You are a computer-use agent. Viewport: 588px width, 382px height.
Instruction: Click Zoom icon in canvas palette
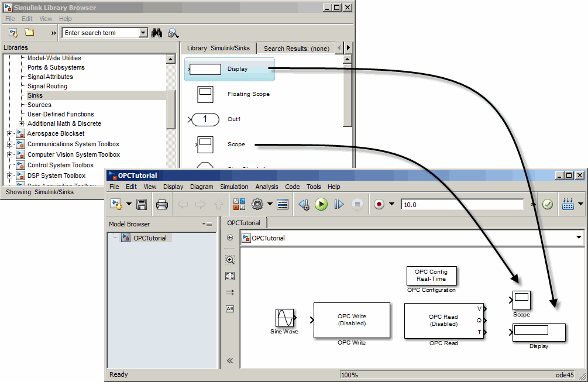[x=230, y=260]
